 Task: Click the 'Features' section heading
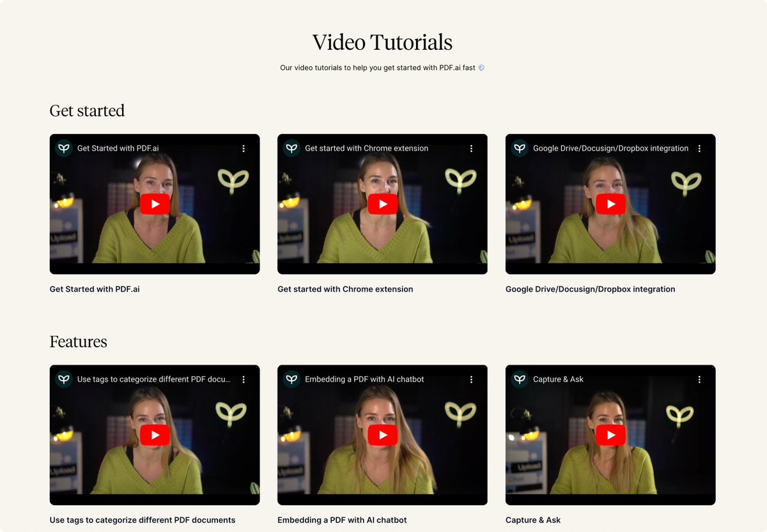click(79, 342)
